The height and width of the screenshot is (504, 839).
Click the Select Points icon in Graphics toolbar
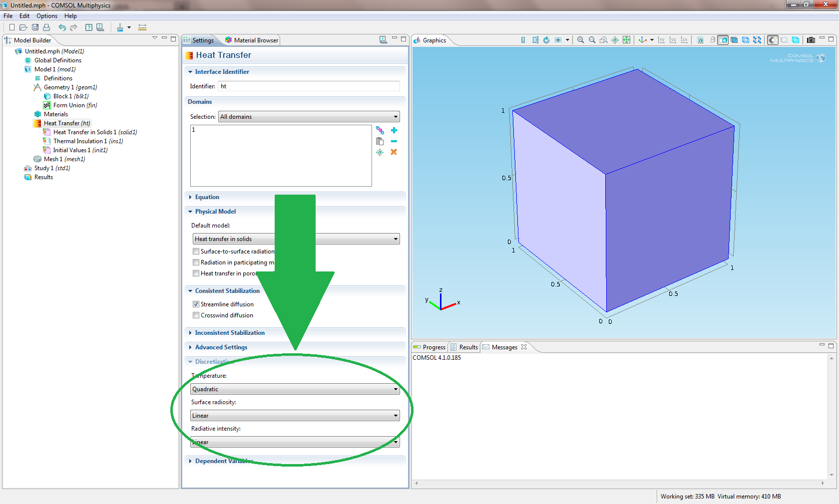tap(757, 40)
